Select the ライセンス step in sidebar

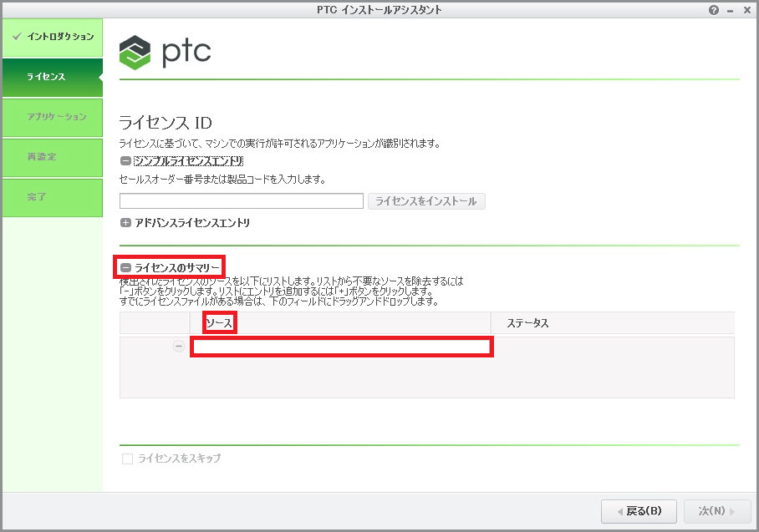(x=53, y=78)
